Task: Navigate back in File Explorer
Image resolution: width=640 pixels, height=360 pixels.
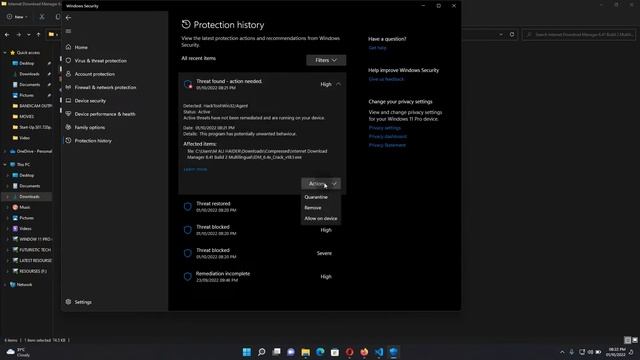Action: pyautogui.click(x=7, y=35)
